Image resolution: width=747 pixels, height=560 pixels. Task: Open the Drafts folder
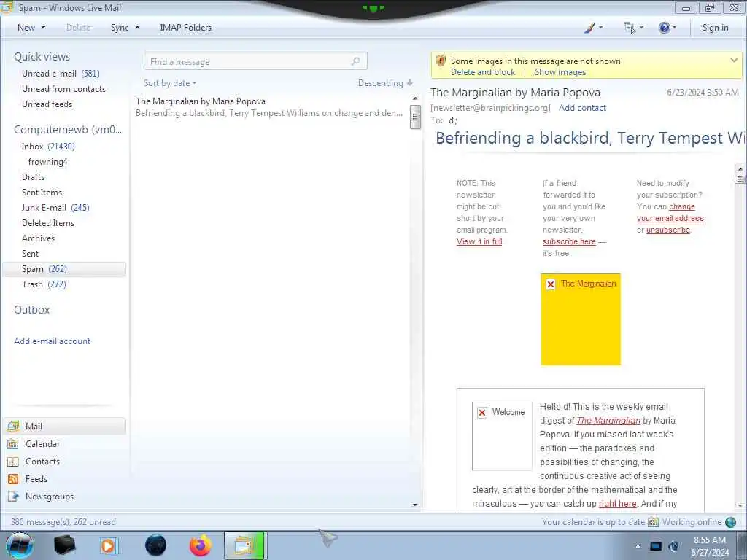[33, 177]
